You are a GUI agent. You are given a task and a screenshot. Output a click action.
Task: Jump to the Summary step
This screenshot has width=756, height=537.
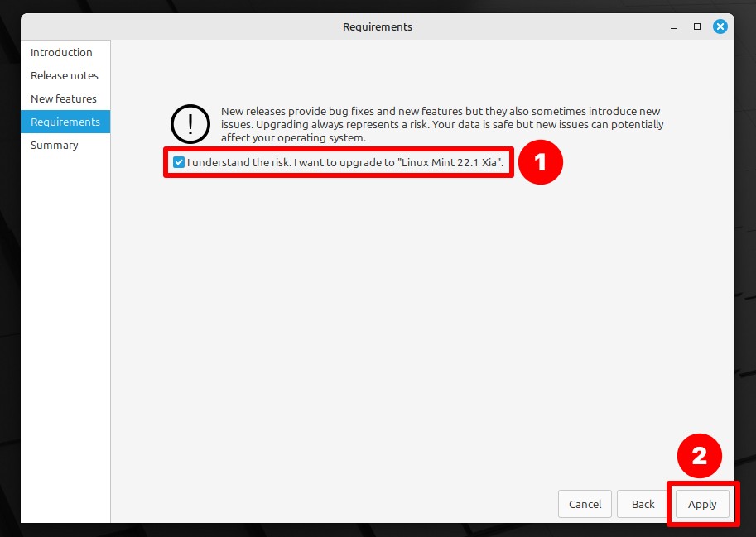coord(65,145)
